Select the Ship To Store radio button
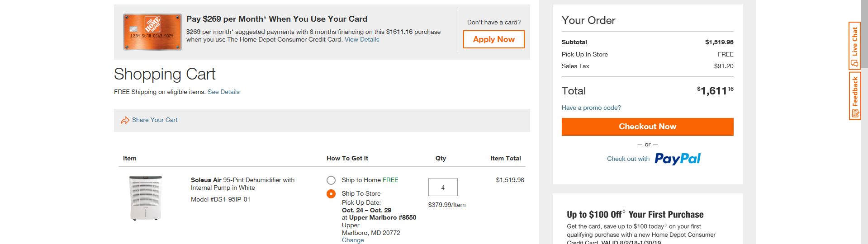Screen dimensions: 868x244 pos(331,194)
